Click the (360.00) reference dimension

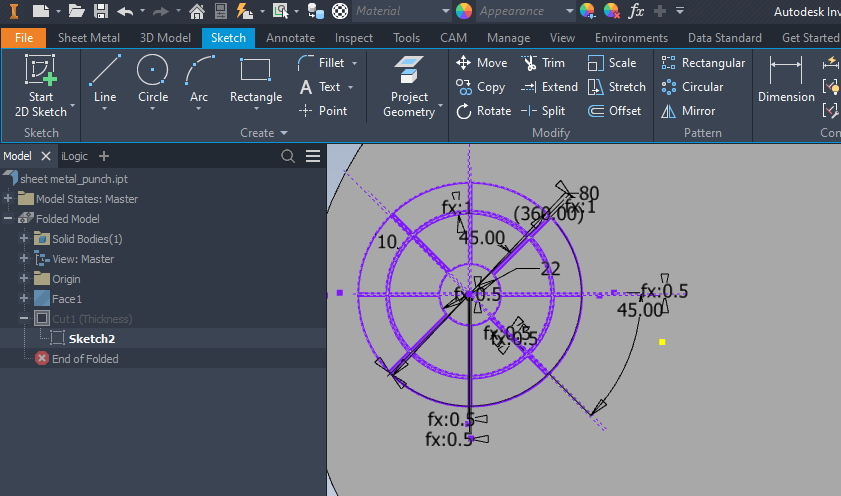pos(548,214)
